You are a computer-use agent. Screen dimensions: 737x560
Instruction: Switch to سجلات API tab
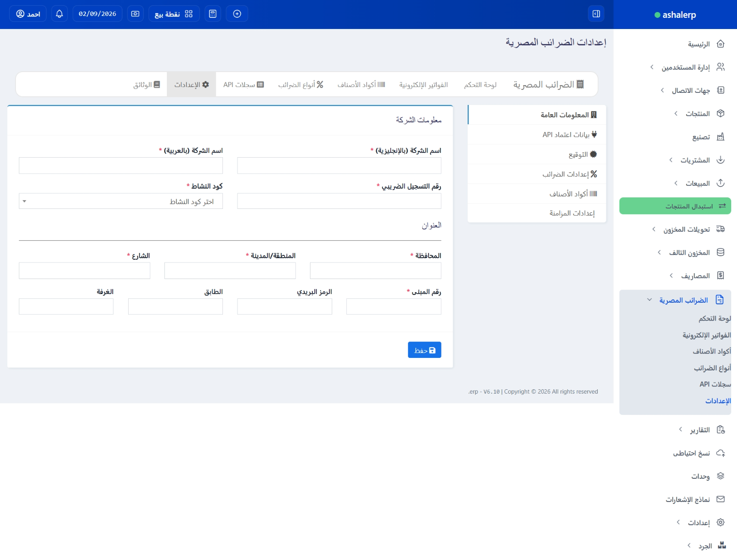click(243, 85)
